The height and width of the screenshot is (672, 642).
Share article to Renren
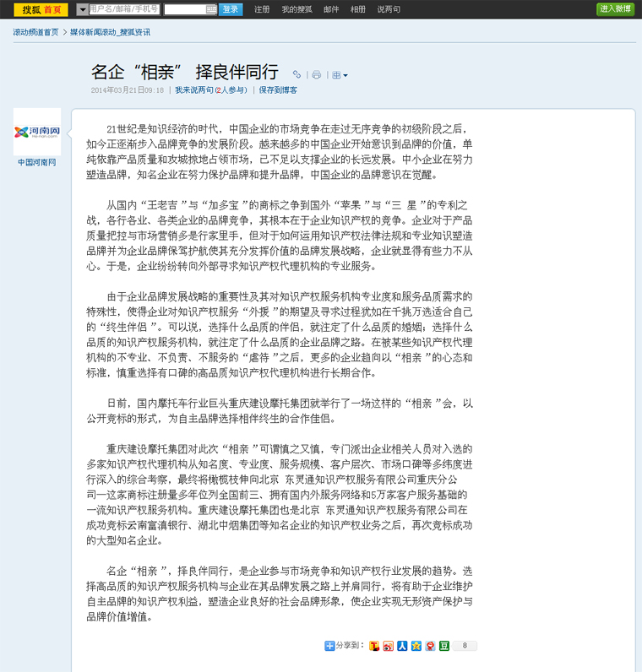[402, 646]
